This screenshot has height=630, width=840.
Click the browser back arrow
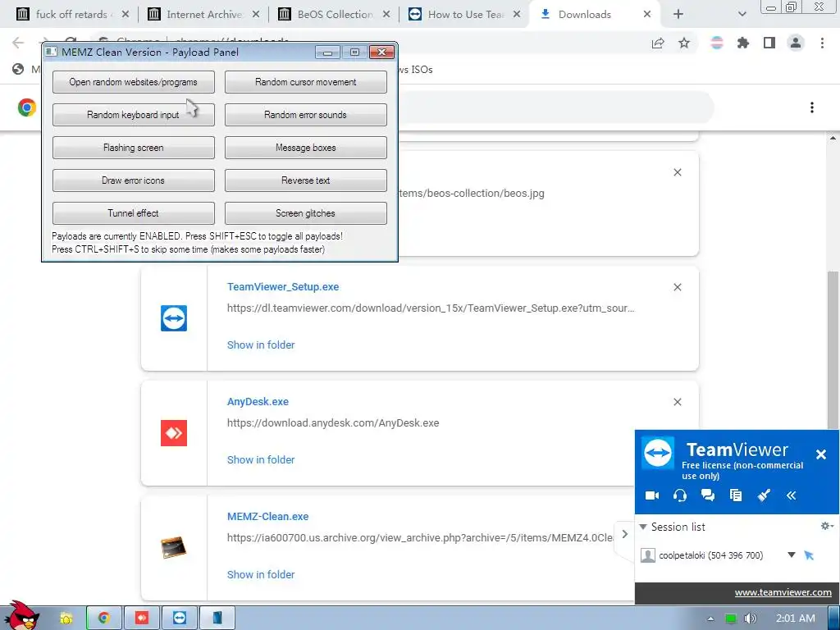pos(18,43)
